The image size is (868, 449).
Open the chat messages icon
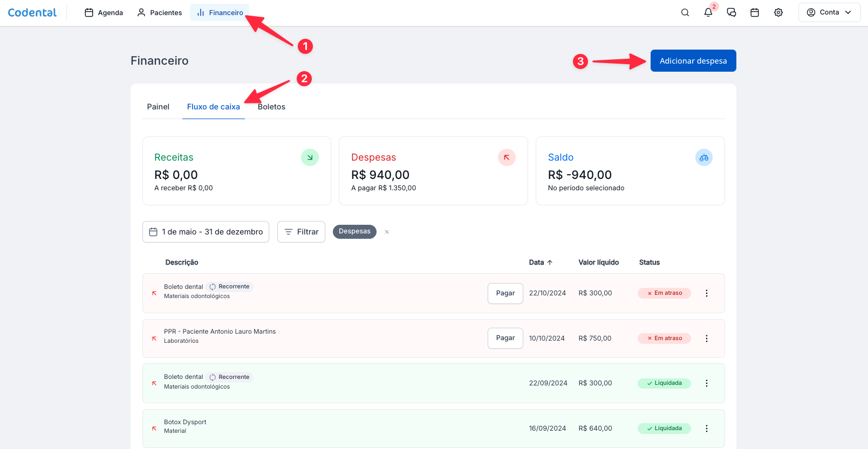click(731, 12)
